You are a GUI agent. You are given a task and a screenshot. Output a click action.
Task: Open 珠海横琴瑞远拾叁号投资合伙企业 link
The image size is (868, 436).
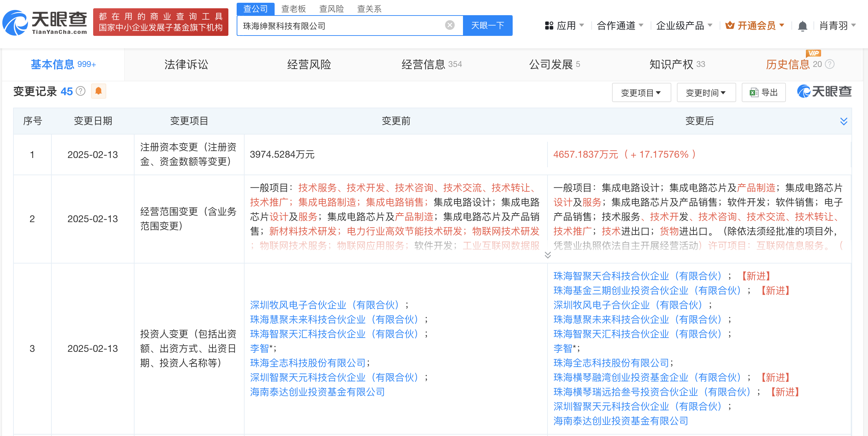click(x=652, y=392)
